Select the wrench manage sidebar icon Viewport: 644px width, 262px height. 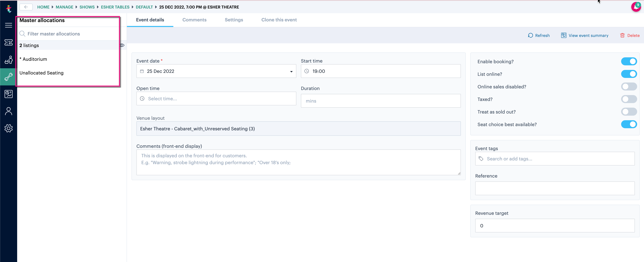tap(8, 77)
